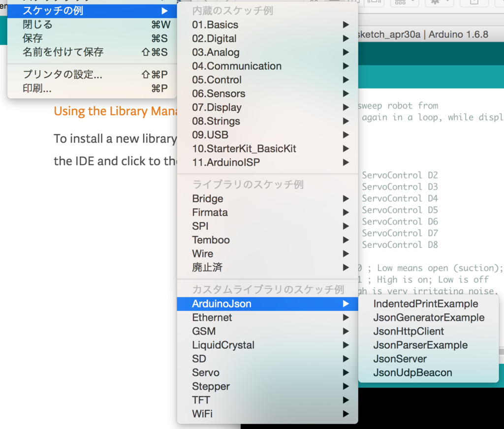Load JsonHttpClient sketch

[429, 331]
